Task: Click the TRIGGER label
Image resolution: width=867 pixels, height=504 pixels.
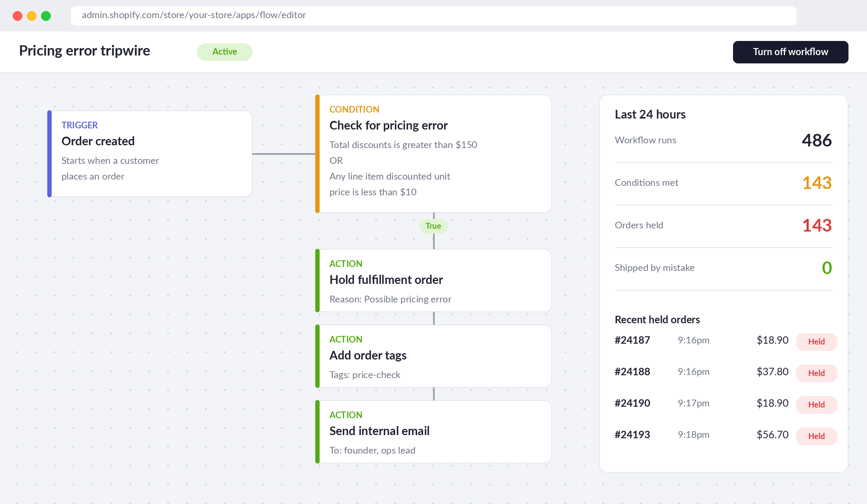Action: point(79,125)
